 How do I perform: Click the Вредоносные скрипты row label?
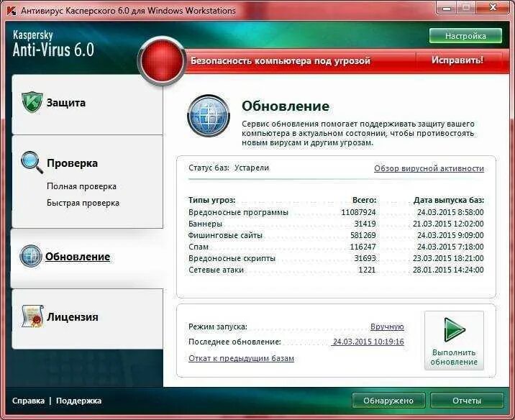click(x=232, y=258)
